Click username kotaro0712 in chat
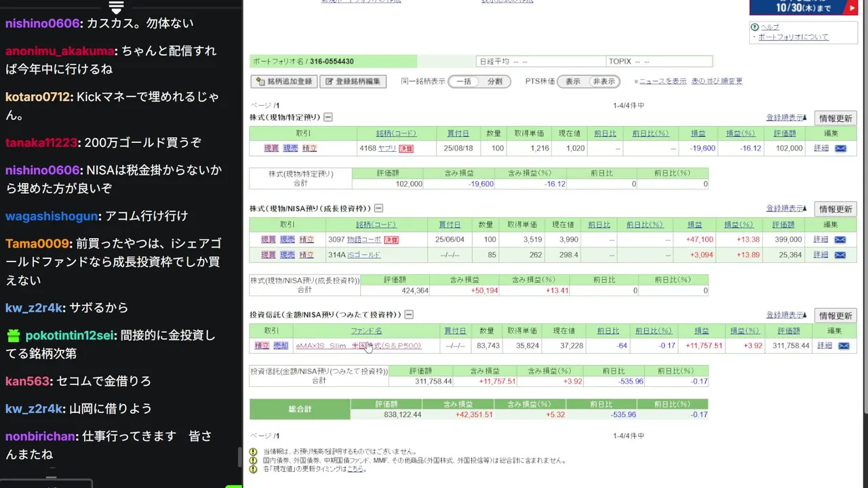 point(38,97)
